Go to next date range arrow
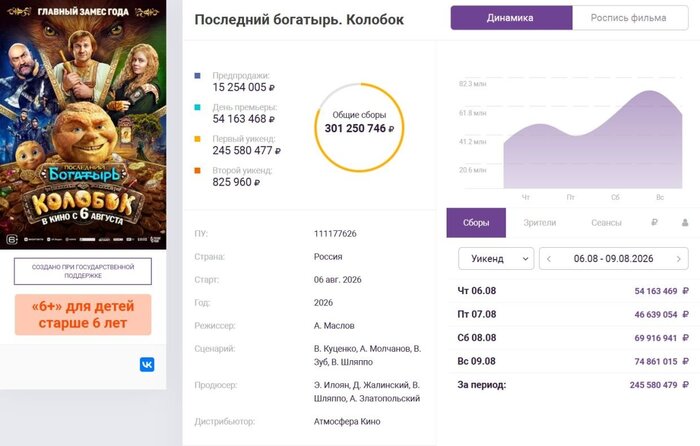Screen dimensions: 700x446 pyautogui.click(x=679, y=259)
